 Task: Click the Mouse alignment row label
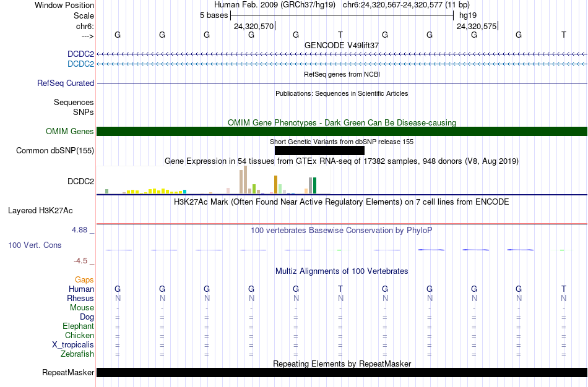pyautogui.click(x=82, y=308)
